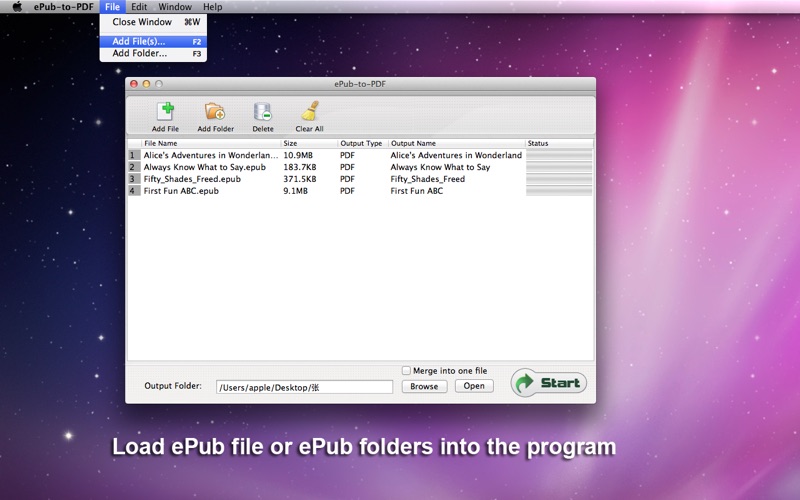
Task: Enable Merge into one file checkbox
Action: pos(406,370)
